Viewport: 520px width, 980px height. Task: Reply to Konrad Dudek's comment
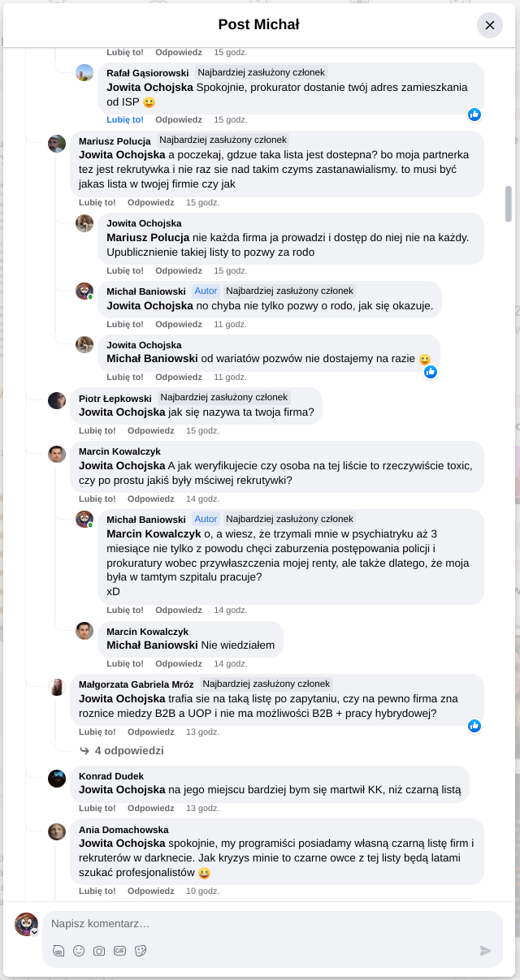pos(150,808)
